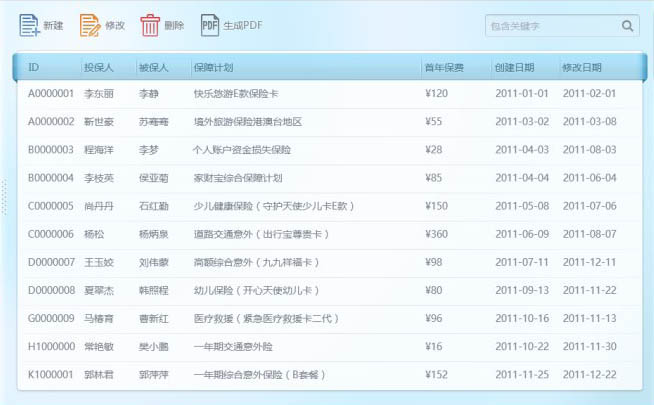Click plan 道路交通意外（出行宝尊贵卡）
The height and width of the screenshot is (405, 654).
point(261,234)
